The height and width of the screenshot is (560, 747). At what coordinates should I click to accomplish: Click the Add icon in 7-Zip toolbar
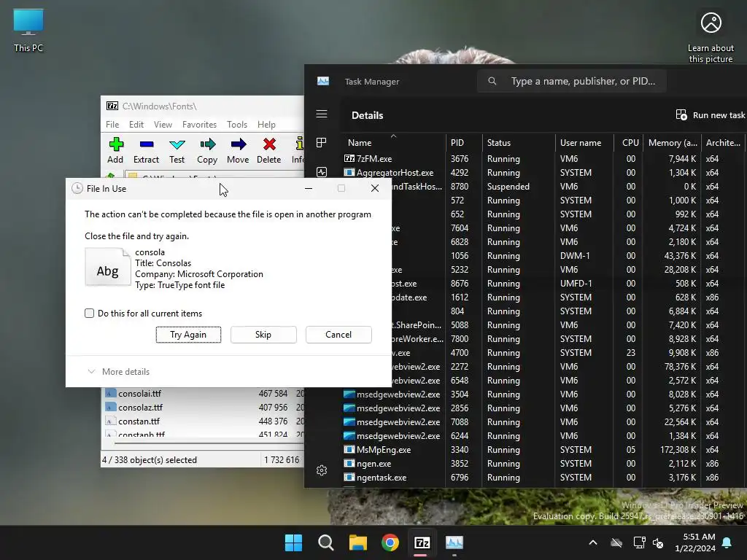click(x=116, y=144)
